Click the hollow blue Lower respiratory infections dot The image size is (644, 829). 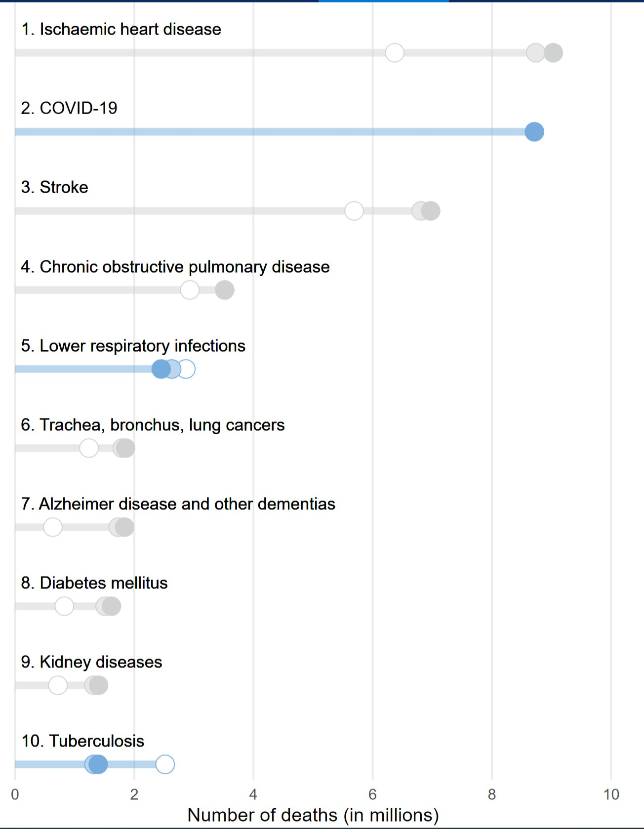[186, 369]
